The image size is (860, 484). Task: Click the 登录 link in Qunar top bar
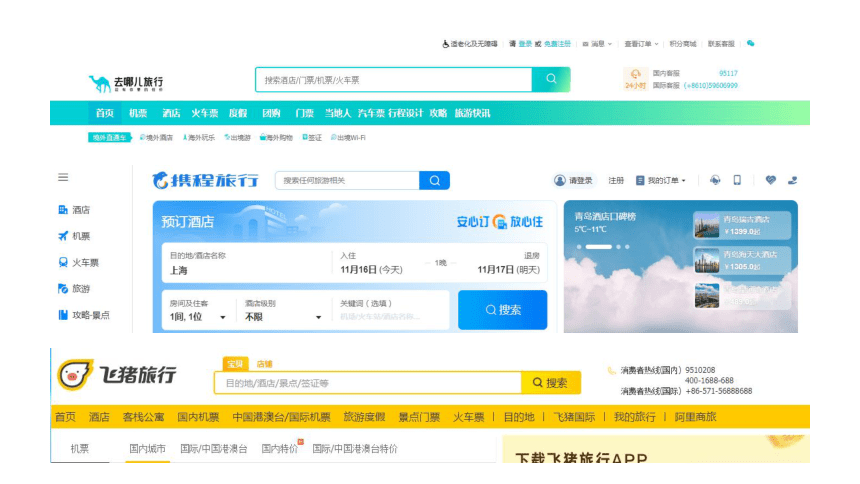pyautogui.click(x=525, y=44)
